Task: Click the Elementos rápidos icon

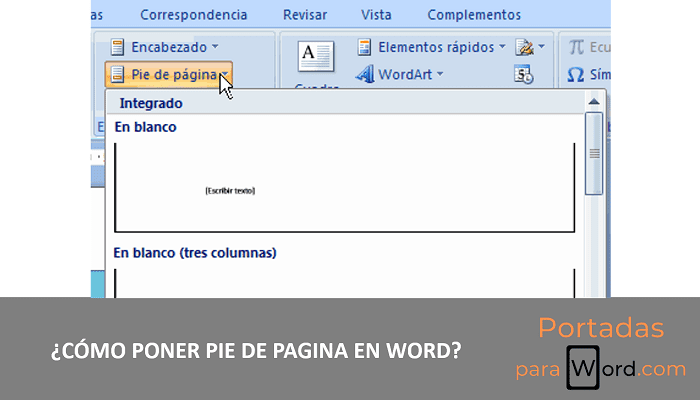Action: click(x=364, y=47)
